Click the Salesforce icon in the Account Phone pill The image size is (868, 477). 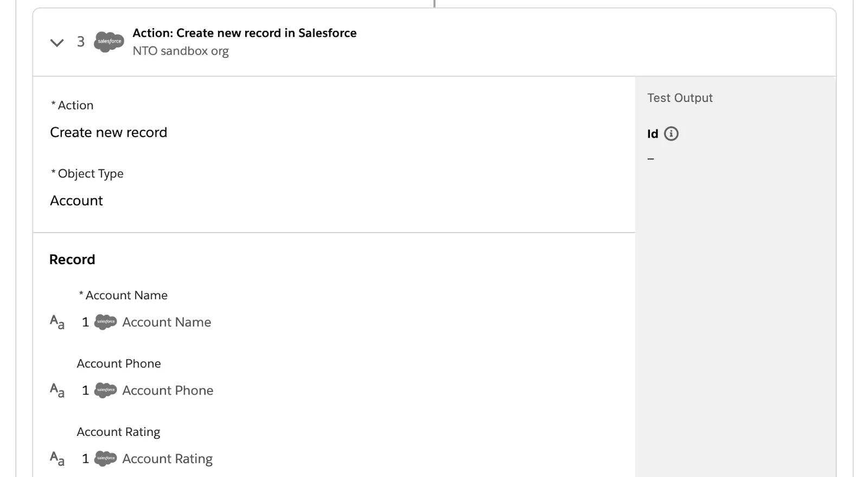pyautogui.click(x=105, y=390)
